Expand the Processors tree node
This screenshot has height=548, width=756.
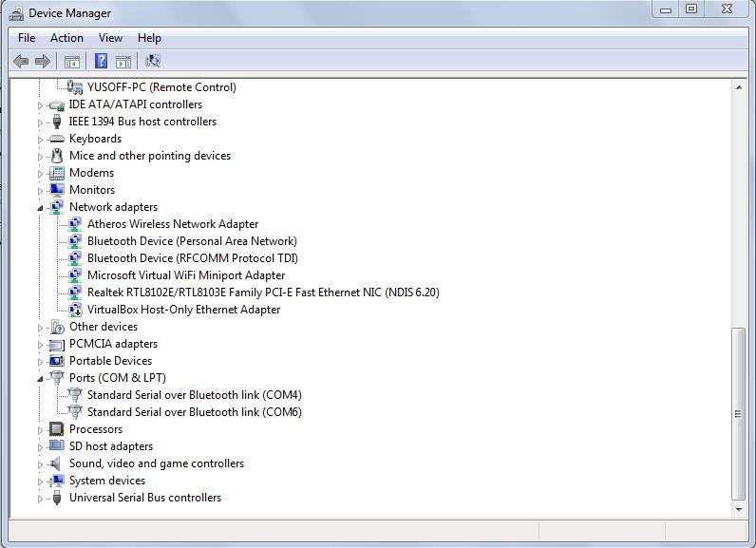(x=41, y=430)
